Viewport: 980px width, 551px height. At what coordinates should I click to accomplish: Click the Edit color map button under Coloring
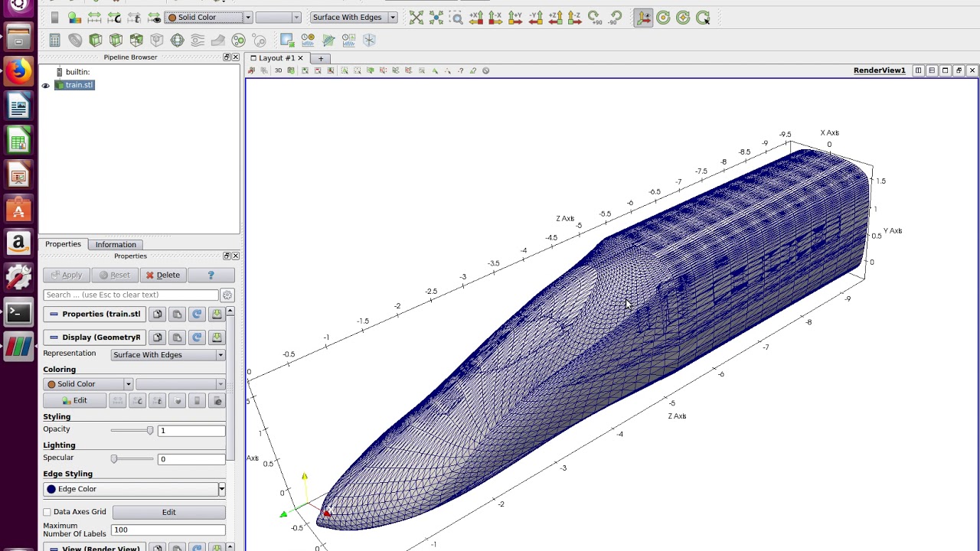(74, 401)
